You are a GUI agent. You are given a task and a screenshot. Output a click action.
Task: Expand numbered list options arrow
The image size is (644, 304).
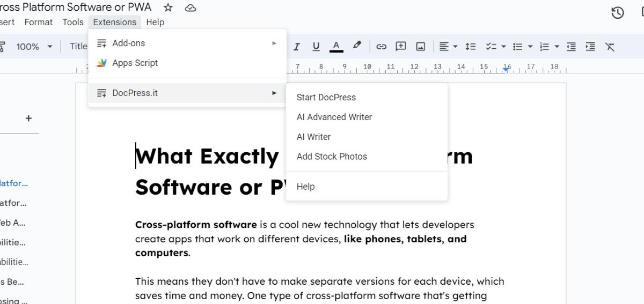click(557, 47)
